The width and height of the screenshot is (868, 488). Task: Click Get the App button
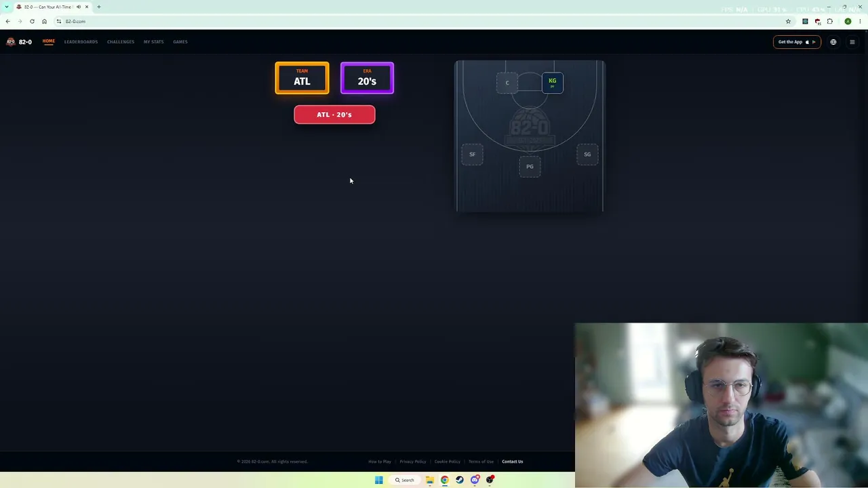pyautogui.click(x=797, y=42)
